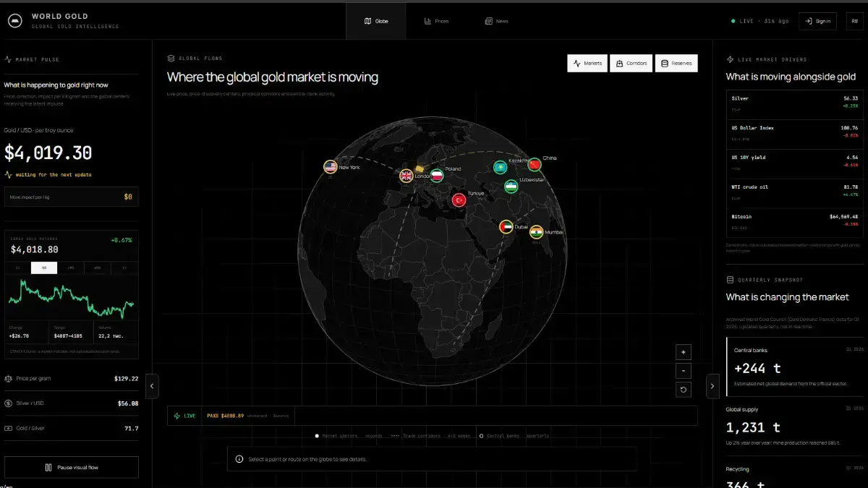Click the $129.22 price per gram value

pyautogui.click(x=126, y=378)
